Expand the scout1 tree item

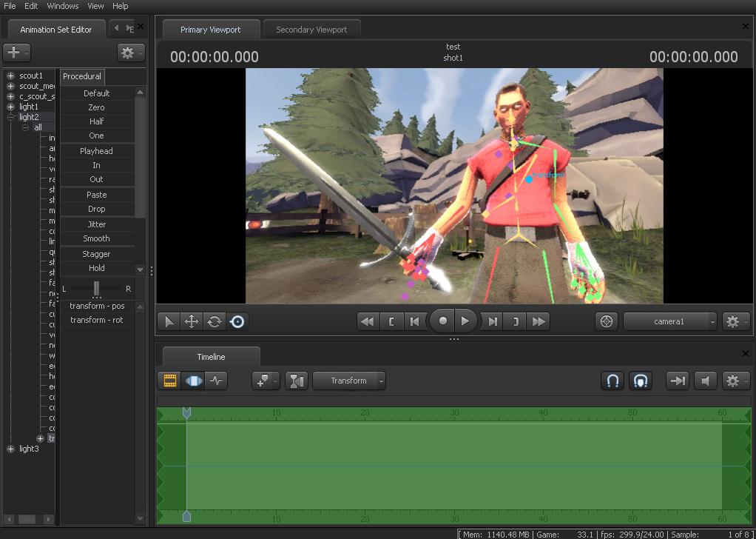(x=10, y=76)
